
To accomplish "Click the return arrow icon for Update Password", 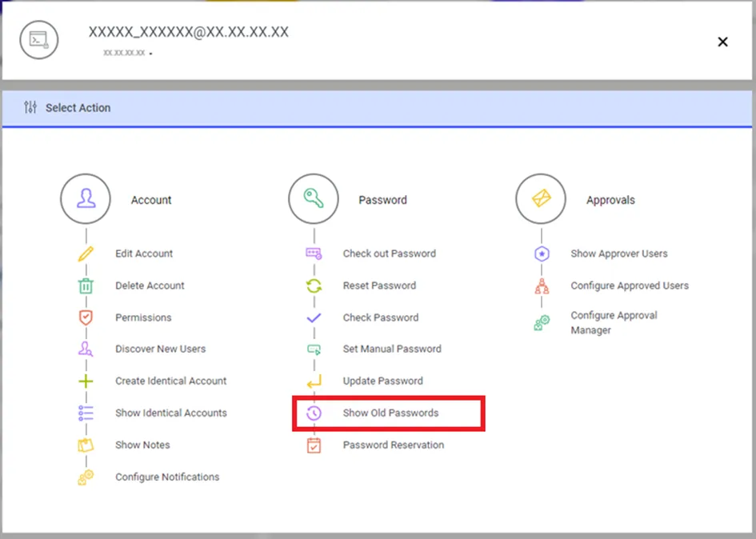I will (314, 381).
